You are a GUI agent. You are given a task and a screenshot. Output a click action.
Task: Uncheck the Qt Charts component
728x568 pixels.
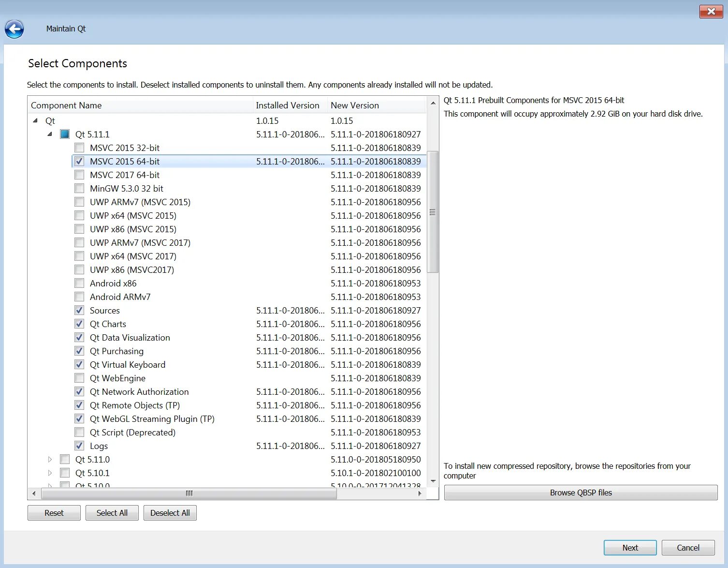[79, 324]
